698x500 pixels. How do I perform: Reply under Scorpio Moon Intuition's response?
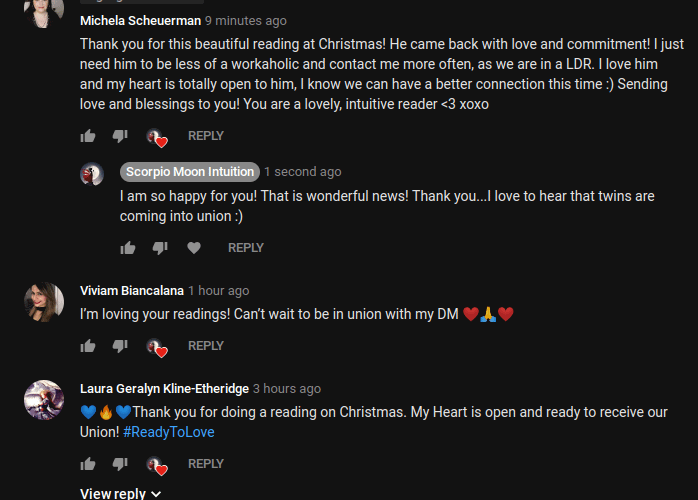(x=246, y=248)
